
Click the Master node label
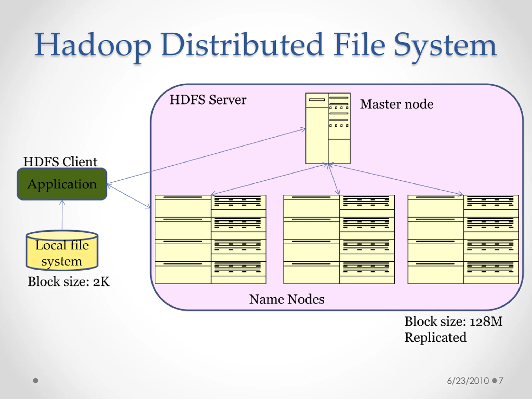pos(397,104)
